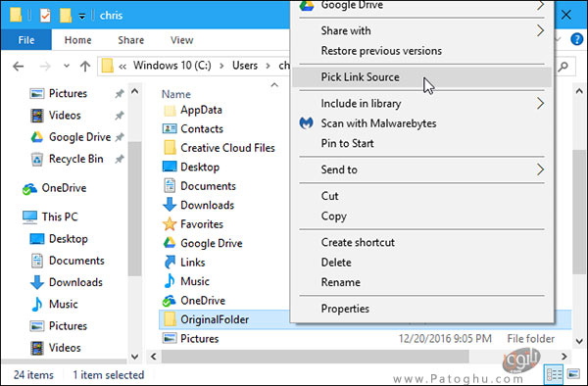The height and width of the screenshot is (386, 588).
Task: Open Pictures under This PC
Action: (x=68, y=325)
